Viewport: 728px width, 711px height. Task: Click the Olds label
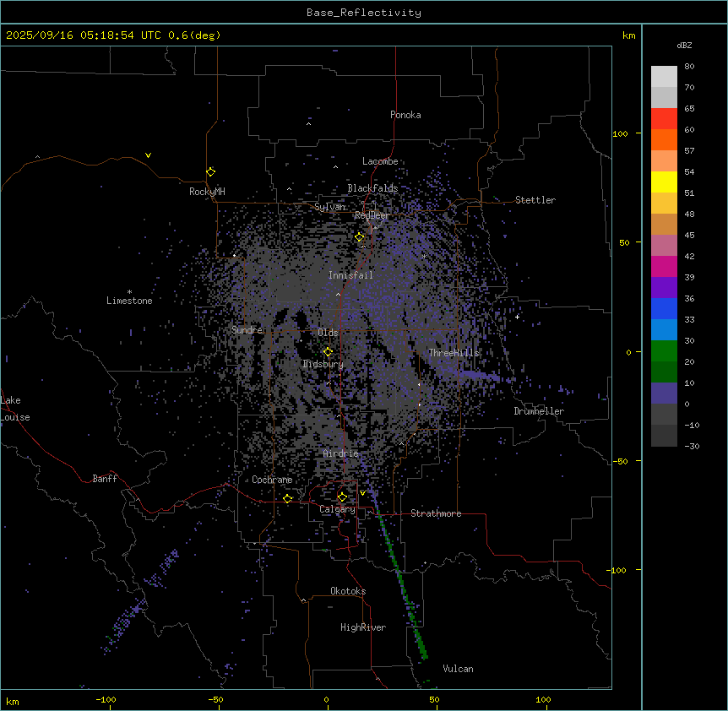[x=328, y=333]
